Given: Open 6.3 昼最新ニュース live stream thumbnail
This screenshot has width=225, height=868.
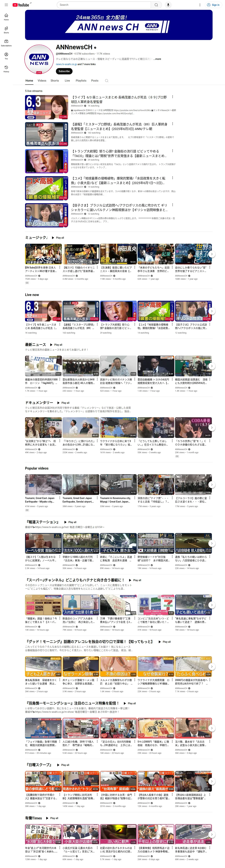Looking at the screenshot, I should tap(46, 107).
